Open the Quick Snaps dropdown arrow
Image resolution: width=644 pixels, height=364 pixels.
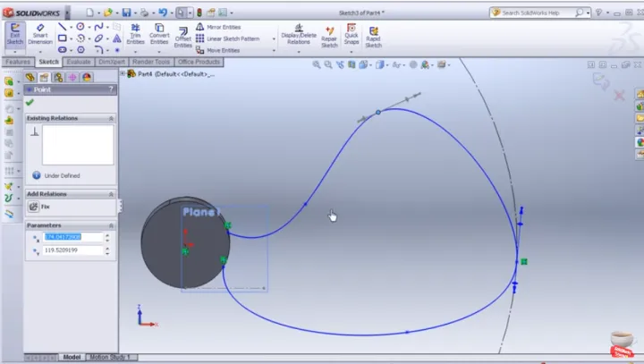click(352, 52)
